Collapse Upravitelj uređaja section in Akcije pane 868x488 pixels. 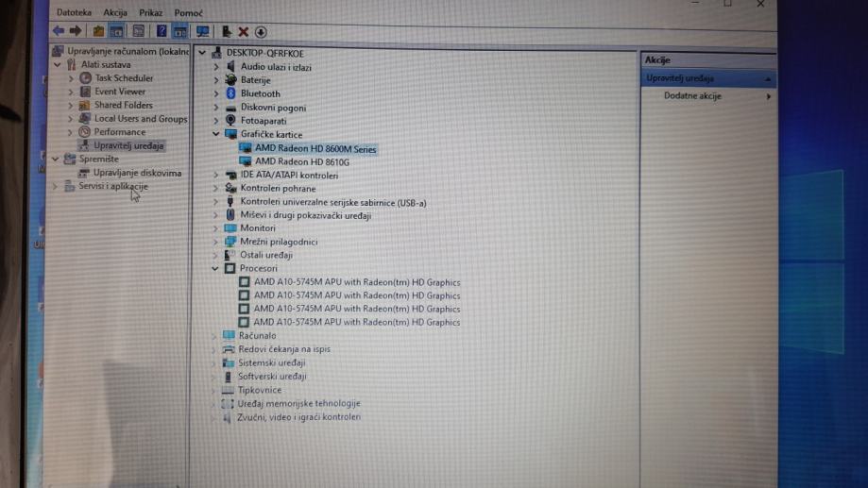tap(768, 79)
